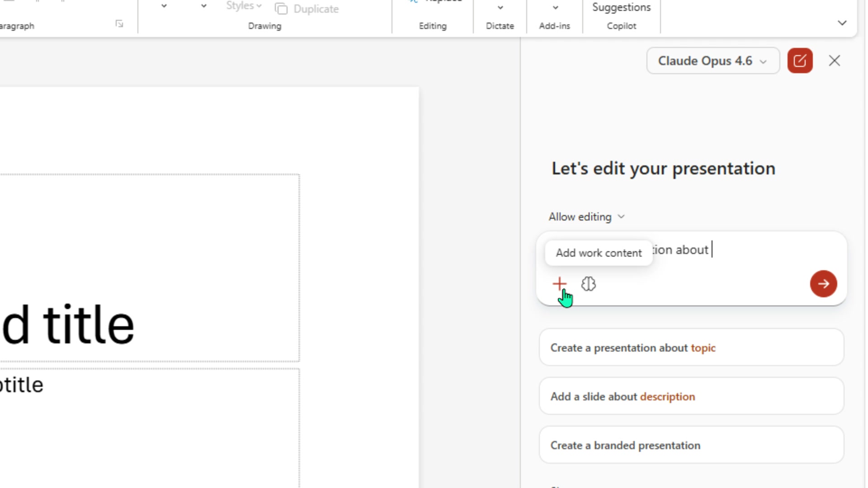This screenshot has width=868, height=488.
Task: Click the Let's edit your presentation heading
Action: coord(663,169)
